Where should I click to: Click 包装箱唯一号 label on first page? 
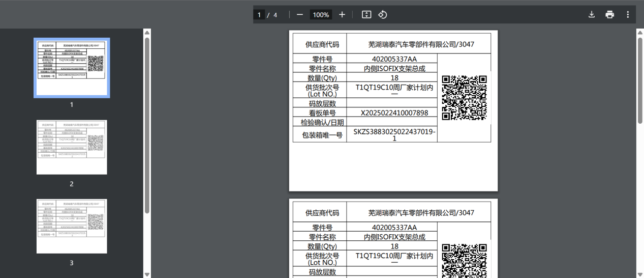coord(322,135)
